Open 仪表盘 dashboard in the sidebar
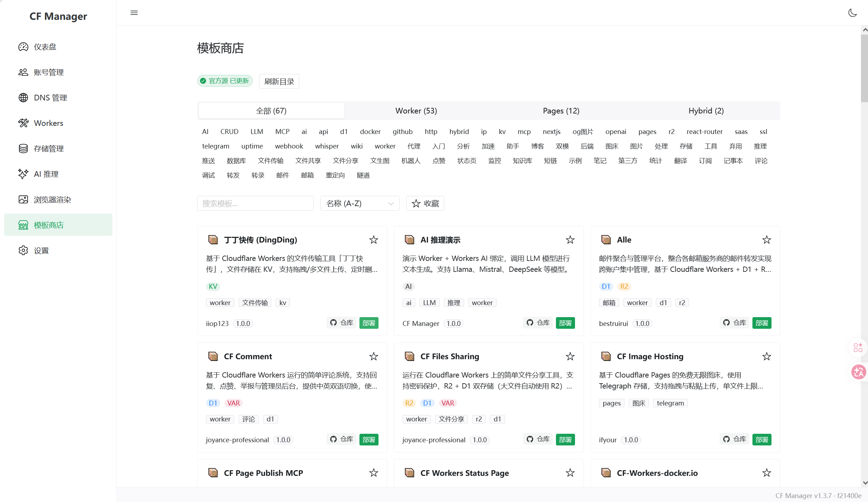 [58, 47]
